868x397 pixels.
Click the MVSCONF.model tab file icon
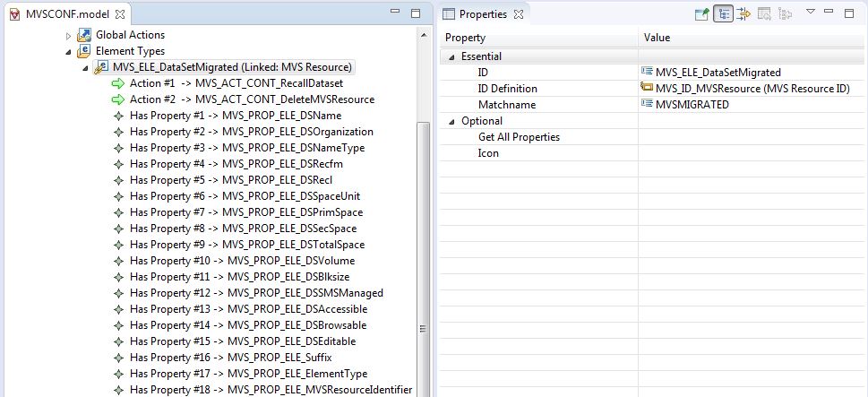pyautogui.click(x=15, y=14)
